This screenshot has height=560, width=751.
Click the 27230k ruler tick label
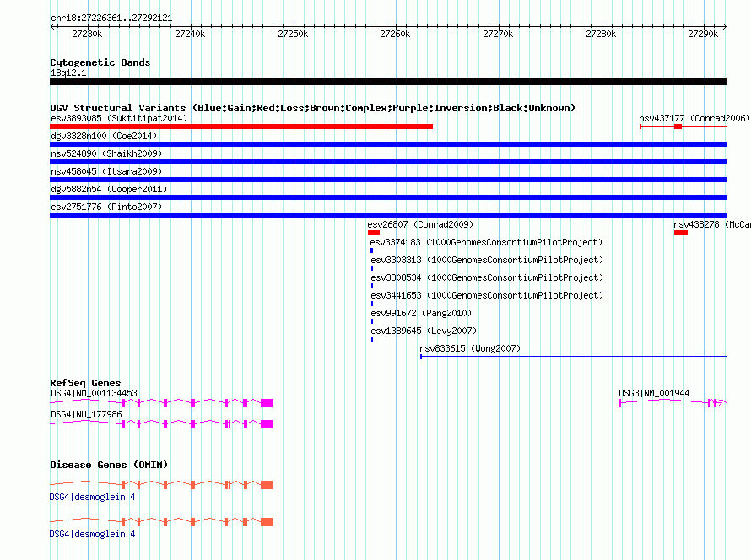(87, 34)
